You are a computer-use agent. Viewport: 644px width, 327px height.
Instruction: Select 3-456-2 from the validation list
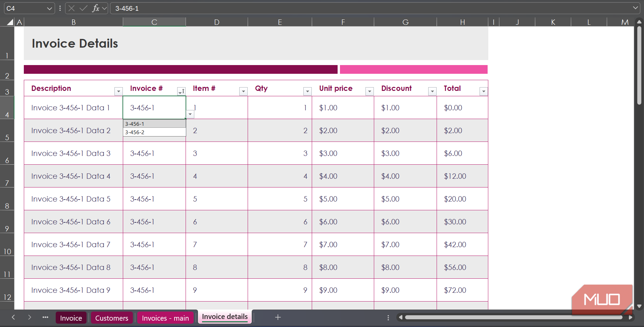154,132
